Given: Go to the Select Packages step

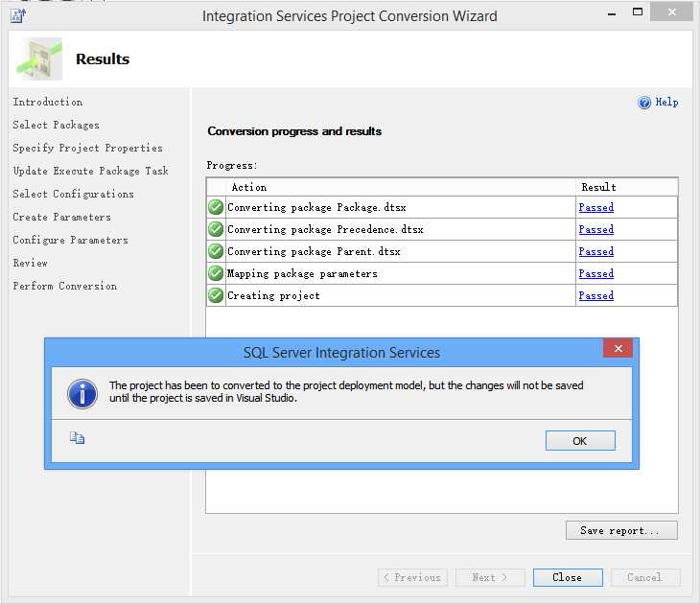Looking at the screenshot, I should tap(56, 125).
